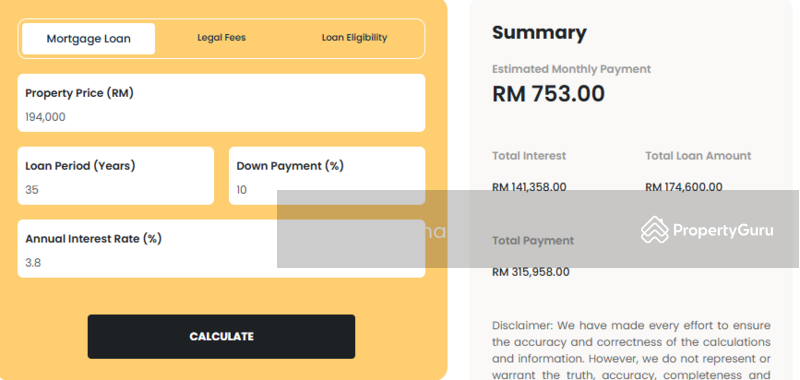Click the Disclaimer paragraph text
Image resolution: width=800 pixels, height=380 pixels.
click(631, 350)
